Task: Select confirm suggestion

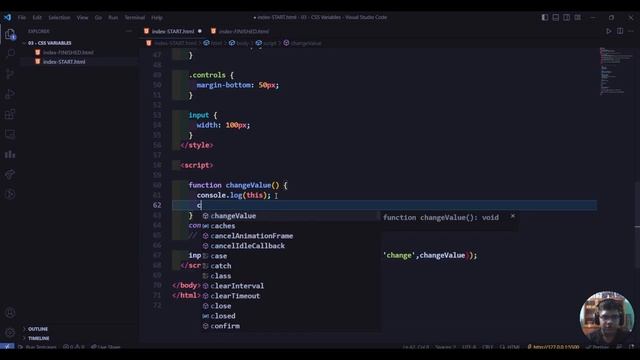Action: click(x=290, y=326)
